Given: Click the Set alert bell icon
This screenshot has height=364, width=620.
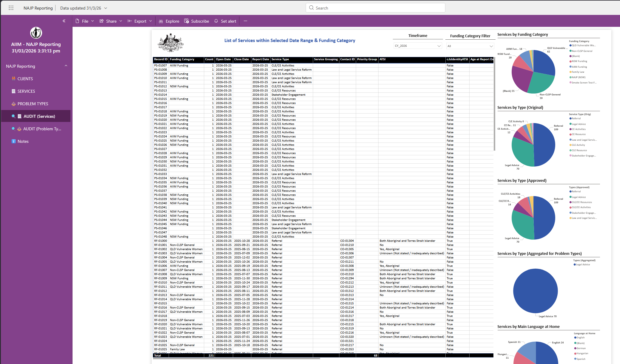Looking at the screenshot, I should 216,21.
